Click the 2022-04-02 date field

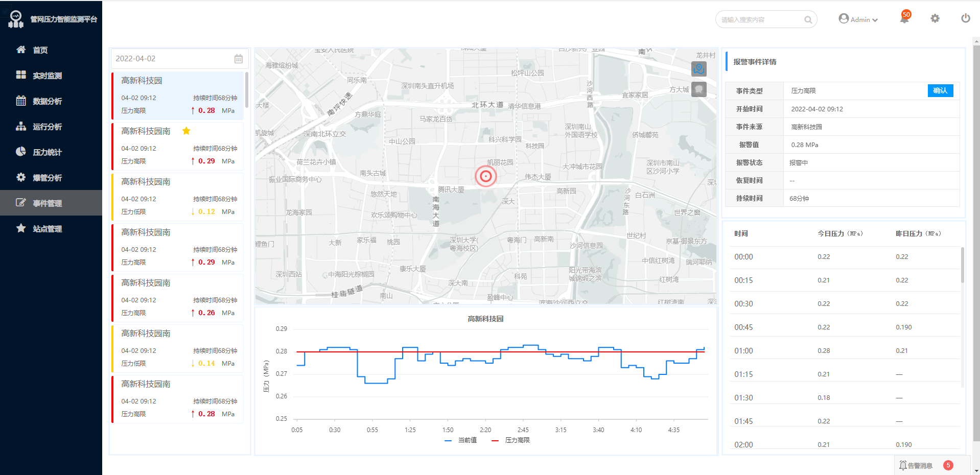click(x=179, y=59)
